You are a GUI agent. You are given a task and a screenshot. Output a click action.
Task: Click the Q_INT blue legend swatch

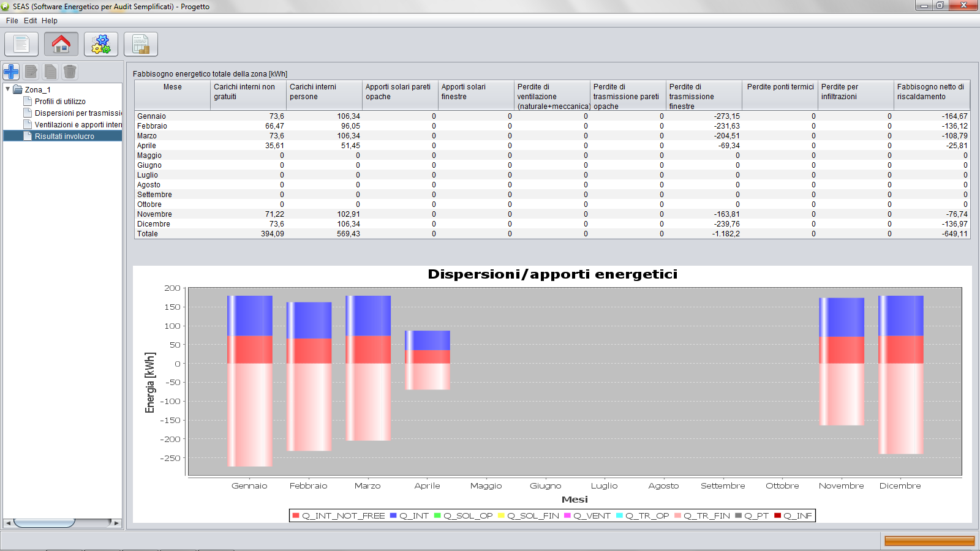pyautogui.click(x=393, y=515)
